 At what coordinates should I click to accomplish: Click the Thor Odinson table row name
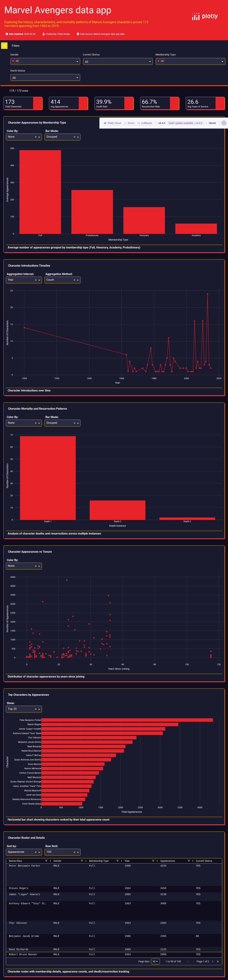(18, 923)
